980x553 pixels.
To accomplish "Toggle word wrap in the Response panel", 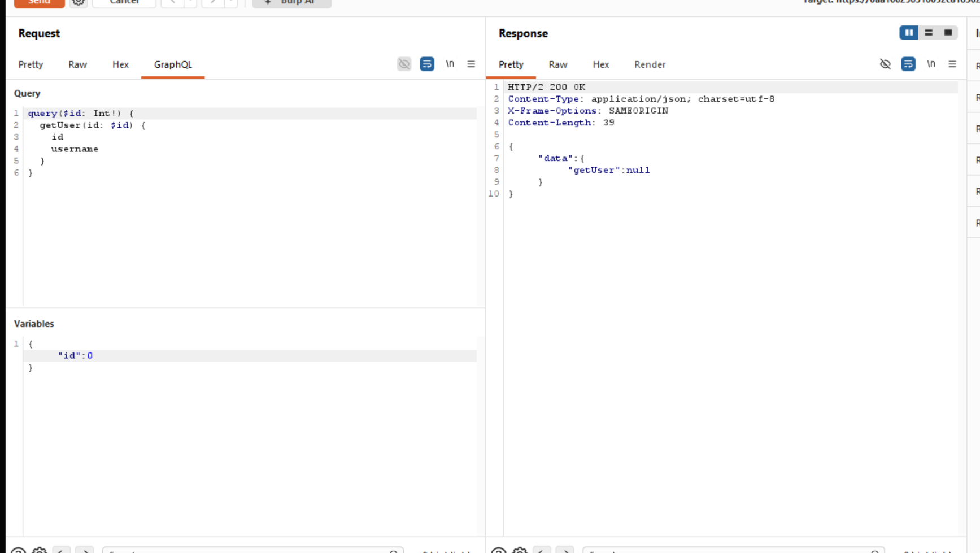I will click(908, 64).
